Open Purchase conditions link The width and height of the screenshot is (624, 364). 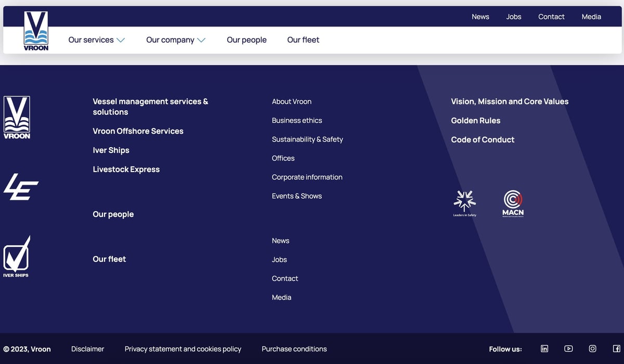pyautogui.click(x=294, y=349)
